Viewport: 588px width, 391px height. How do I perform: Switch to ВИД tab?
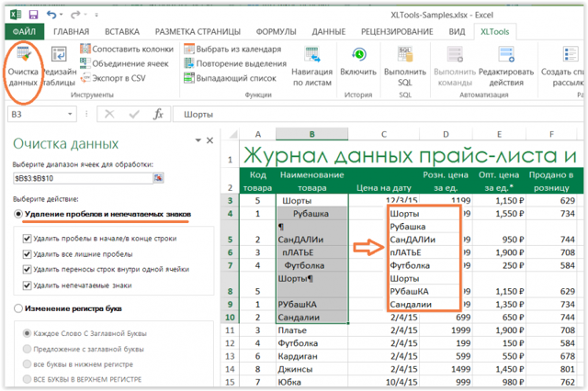pos(457,32)
